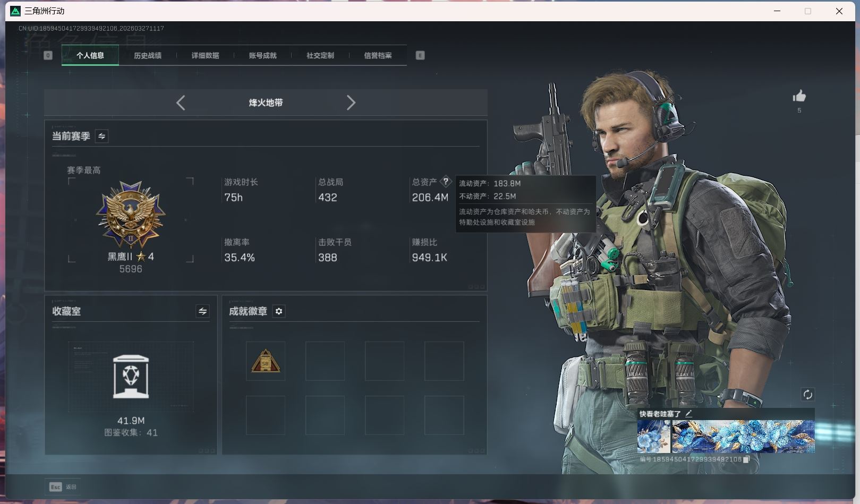Select the 账号成就 tab

click(262, 55)
